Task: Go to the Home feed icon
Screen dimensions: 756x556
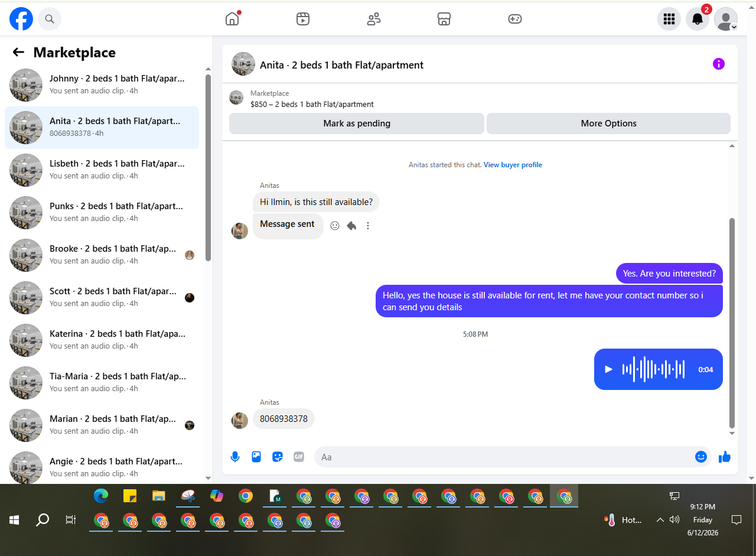Action: (232, 19)
